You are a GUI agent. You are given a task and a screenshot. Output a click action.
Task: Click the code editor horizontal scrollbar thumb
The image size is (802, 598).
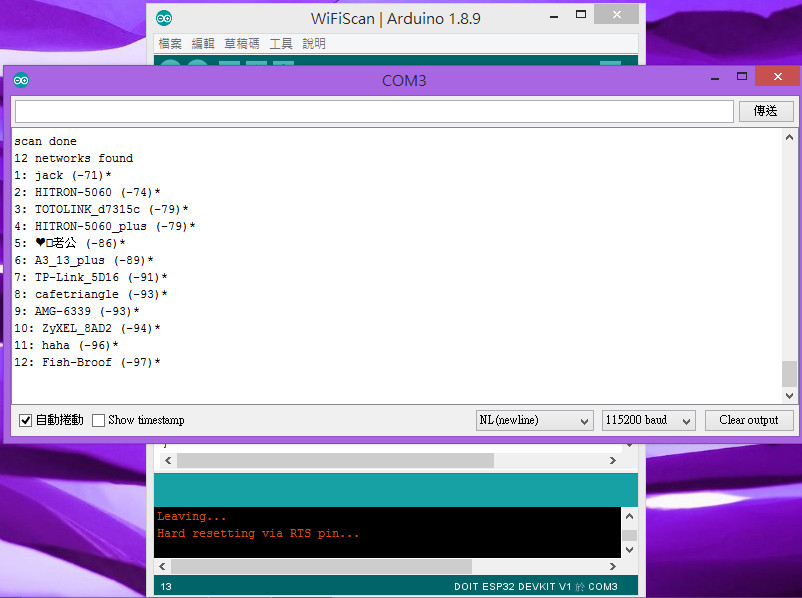coord(335,460)
